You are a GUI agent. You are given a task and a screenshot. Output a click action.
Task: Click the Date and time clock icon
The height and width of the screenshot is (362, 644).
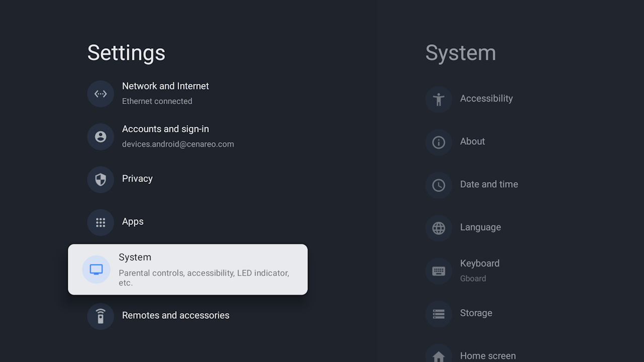(x=439, y=185)
